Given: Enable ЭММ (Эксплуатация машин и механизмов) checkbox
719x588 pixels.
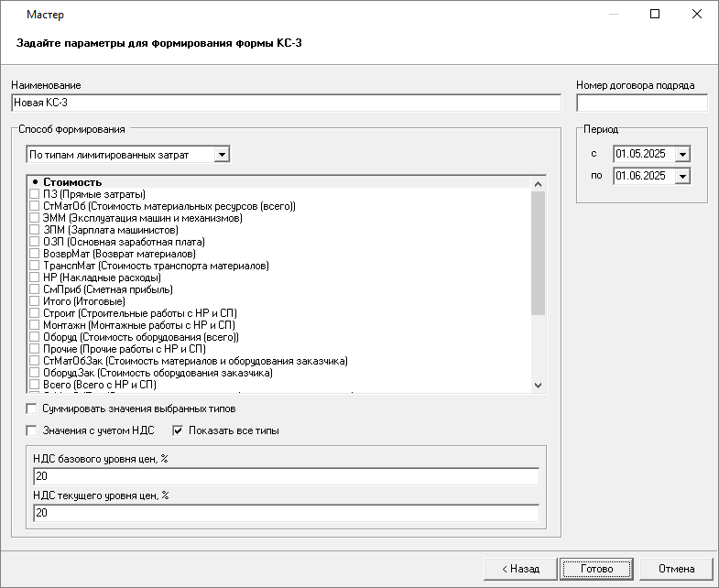Looking at the screenshot, I should pos(35,218).
